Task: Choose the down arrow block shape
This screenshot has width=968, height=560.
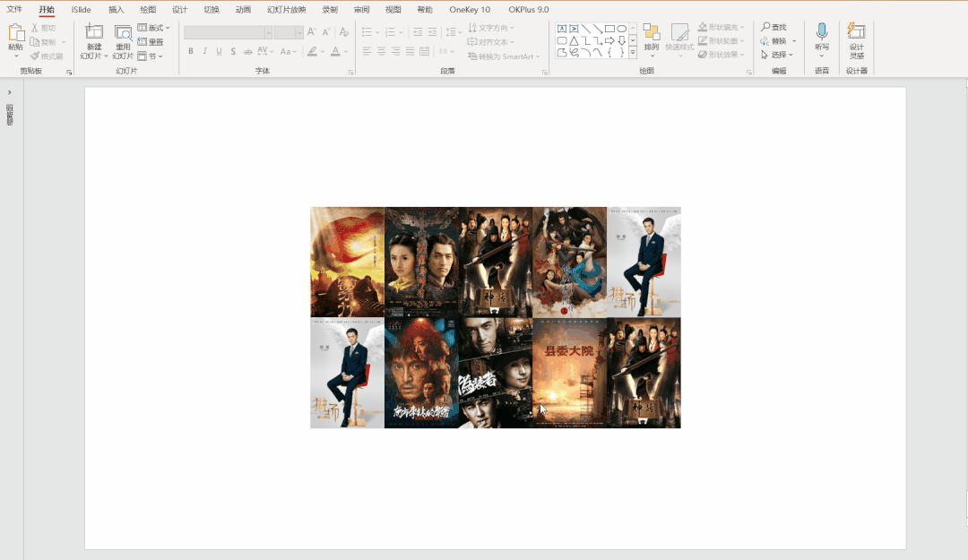Action: [x=622, y=40]
